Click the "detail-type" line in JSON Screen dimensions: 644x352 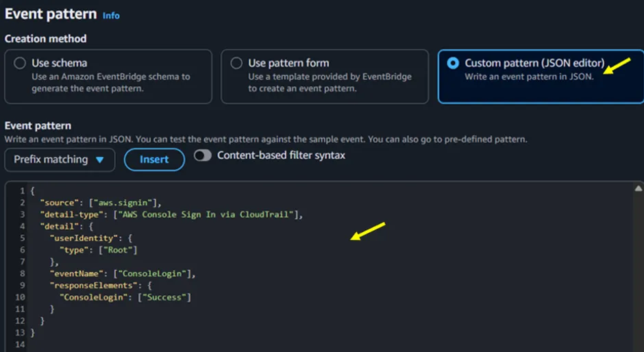(x=171, y=214)
